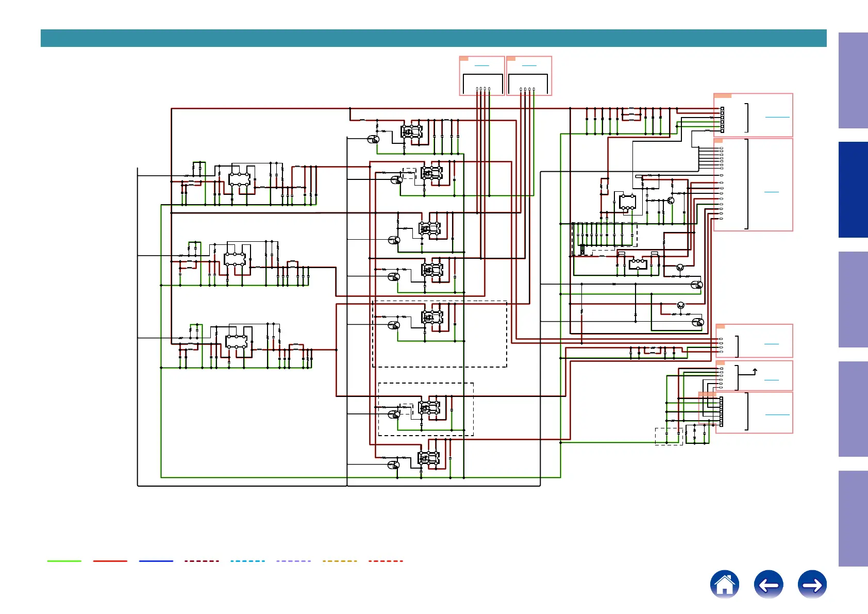868x614 pixels.
Task: Click the solid green legend line
Action: [64, 561]
